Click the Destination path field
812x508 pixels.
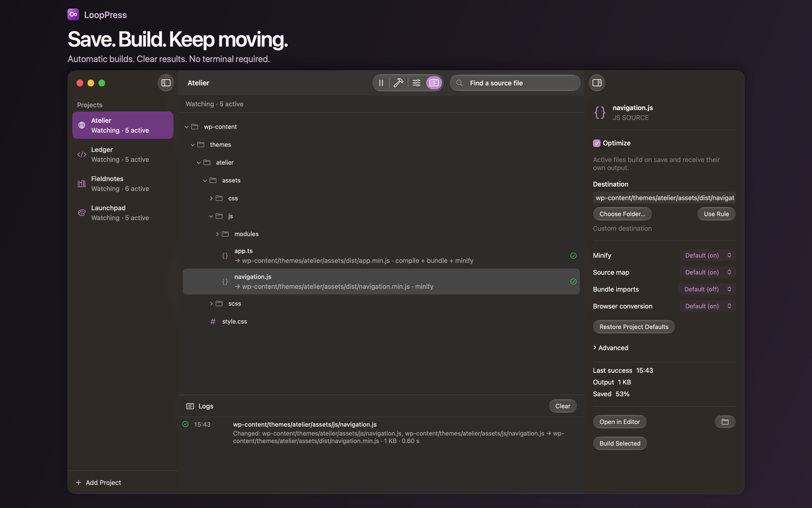pos(664,198)
